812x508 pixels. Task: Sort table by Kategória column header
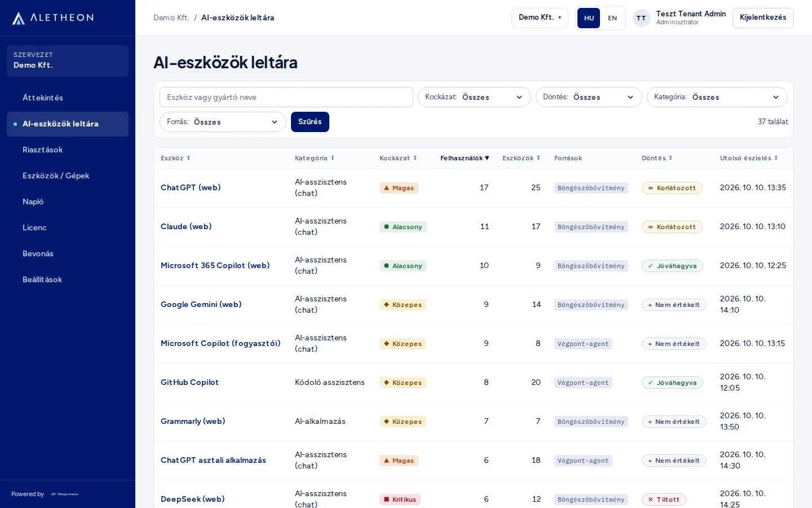click(315, 158)
